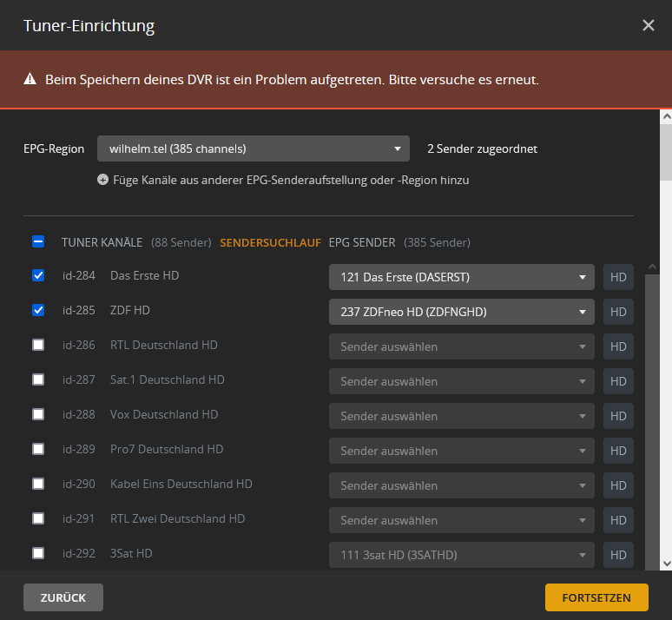The width and height of the screenshot is (672, 620).
Task: Toggle HD badge for ZDF HD
Action: coord(618,312)
